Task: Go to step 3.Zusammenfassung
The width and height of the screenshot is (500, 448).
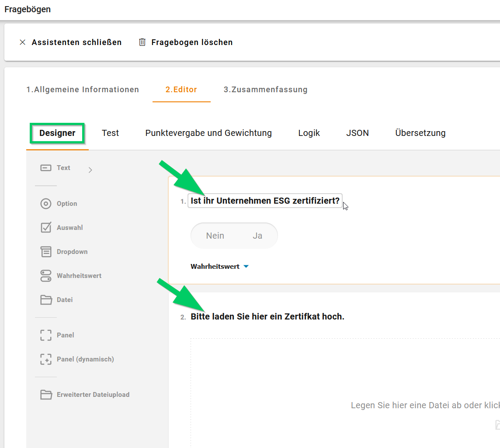Action: 265,90
